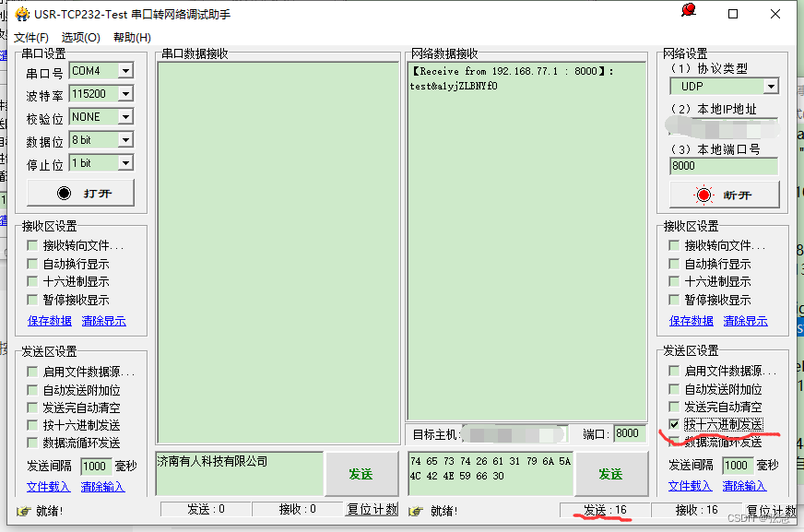The height and width of the screenshot is (532, 804).
Task: Click serial 清除显示 link
Action: [103, 321]
